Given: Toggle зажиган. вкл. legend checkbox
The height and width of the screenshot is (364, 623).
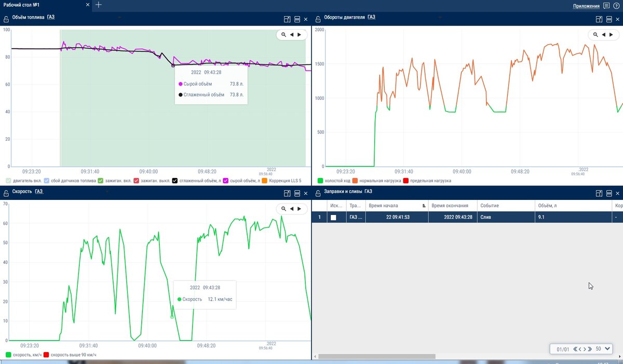Looking at the screenshot, I should pos(101,181).
